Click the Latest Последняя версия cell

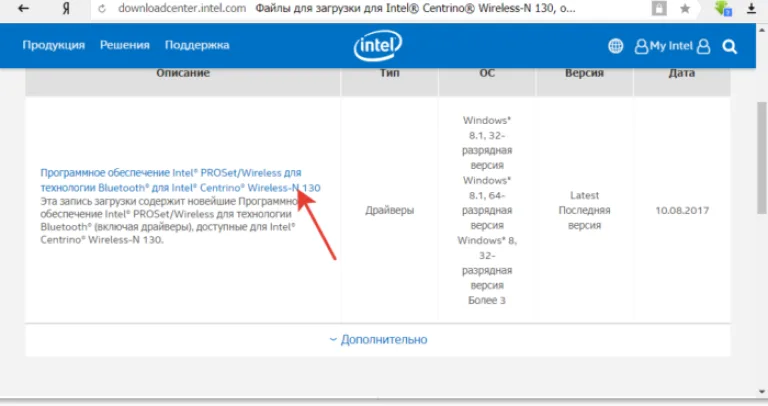tap(584, 210)
